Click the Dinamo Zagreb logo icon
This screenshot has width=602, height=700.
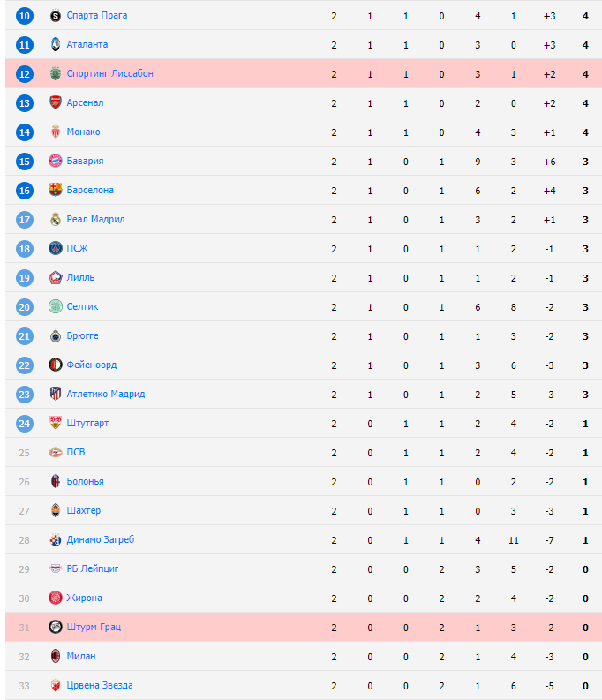pos(56,540)
